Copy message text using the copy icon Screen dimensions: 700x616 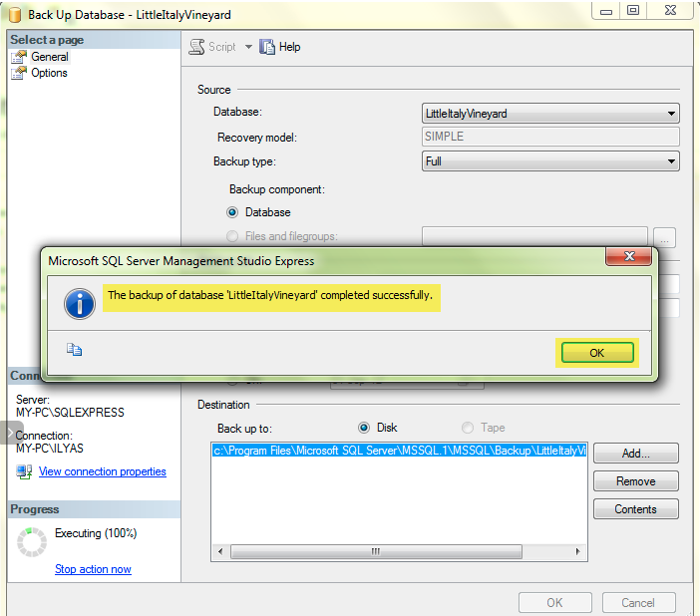[74, 350]
